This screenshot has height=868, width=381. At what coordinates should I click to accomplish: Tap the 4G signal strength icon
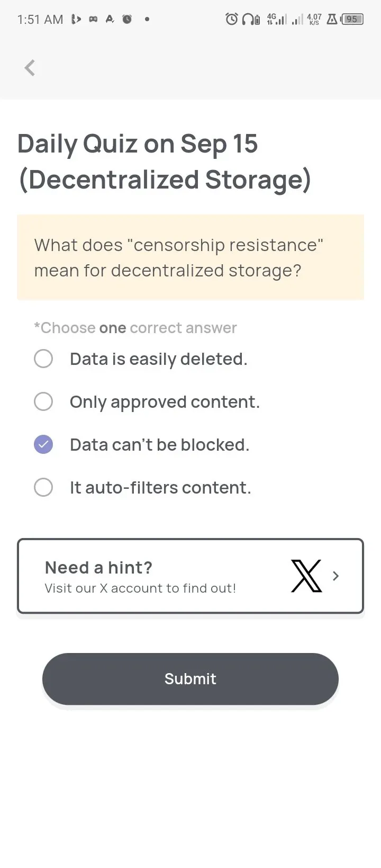277,20
